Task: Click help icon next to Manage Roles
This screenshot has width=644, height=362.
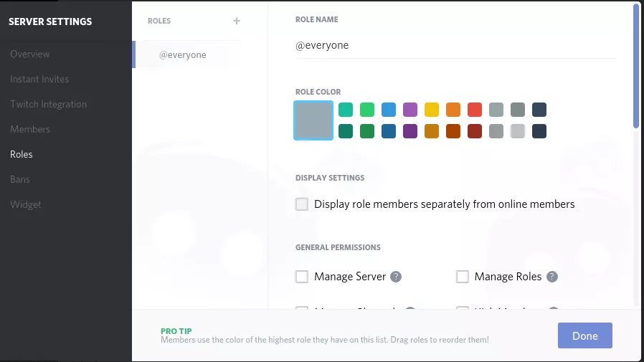Action: (552, 277)
